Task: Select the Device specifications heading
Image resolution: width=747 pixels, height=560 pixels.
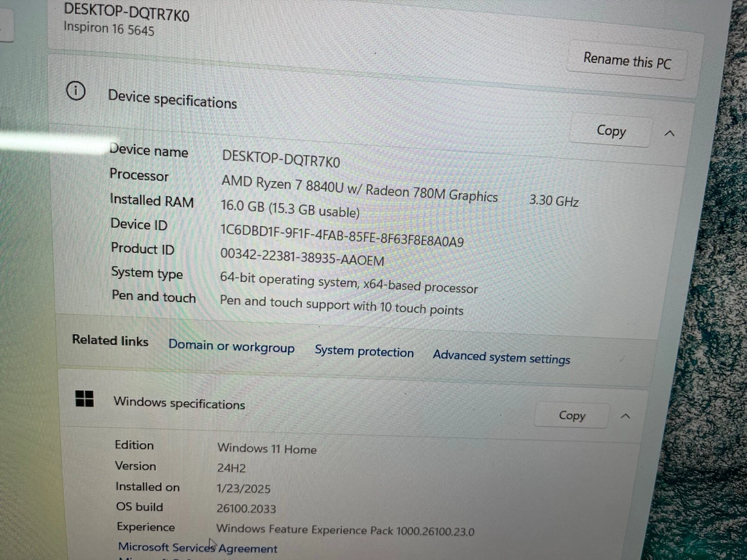Action: (172, 99)
